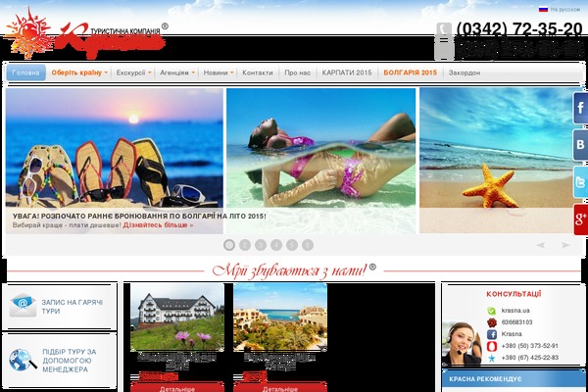
Task: Click the early booking Bulgaria 2015 headline
Action: point(139,217)
